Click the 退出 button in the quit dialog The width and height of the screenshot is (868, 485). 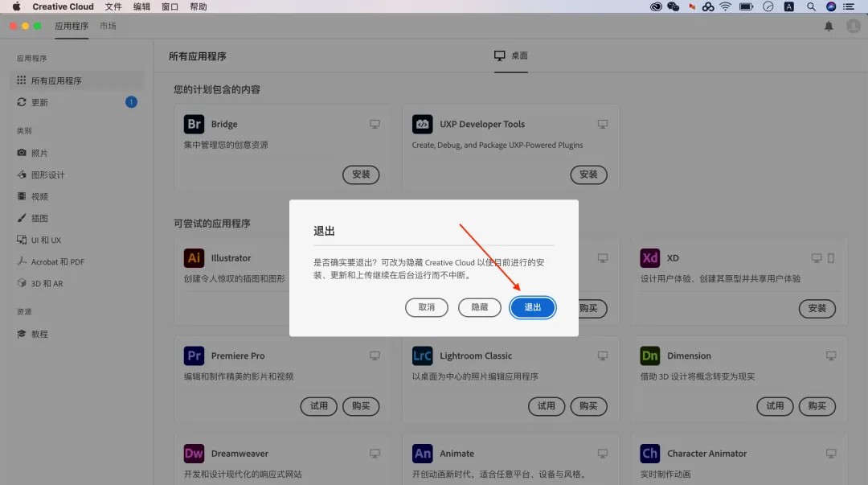(533, 307)
